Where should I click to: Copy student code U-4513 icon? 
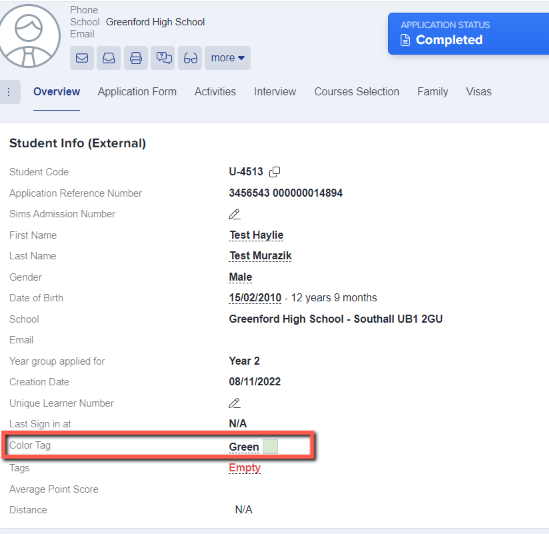[274, 172]
